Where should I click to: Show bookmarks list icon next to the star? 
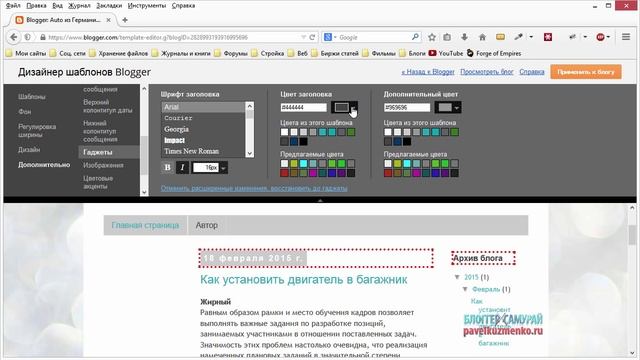click(x=447, y=37)
